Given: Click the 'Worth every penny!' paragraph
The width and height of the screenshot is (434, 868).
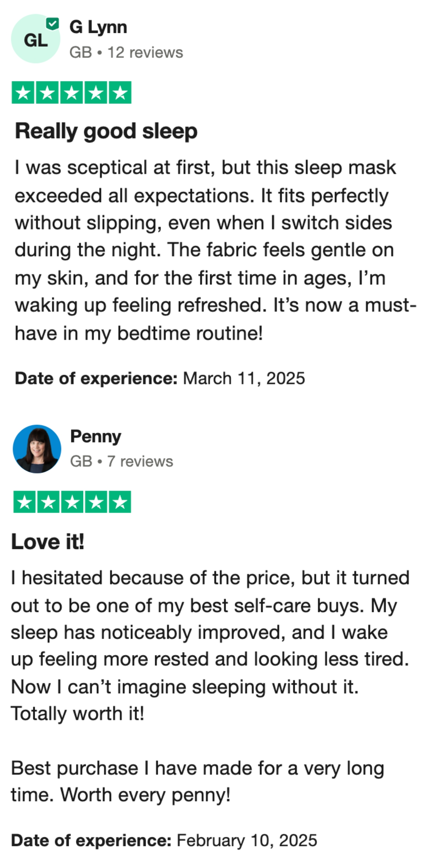Looking at the screenshot, I should click(197, 782).
